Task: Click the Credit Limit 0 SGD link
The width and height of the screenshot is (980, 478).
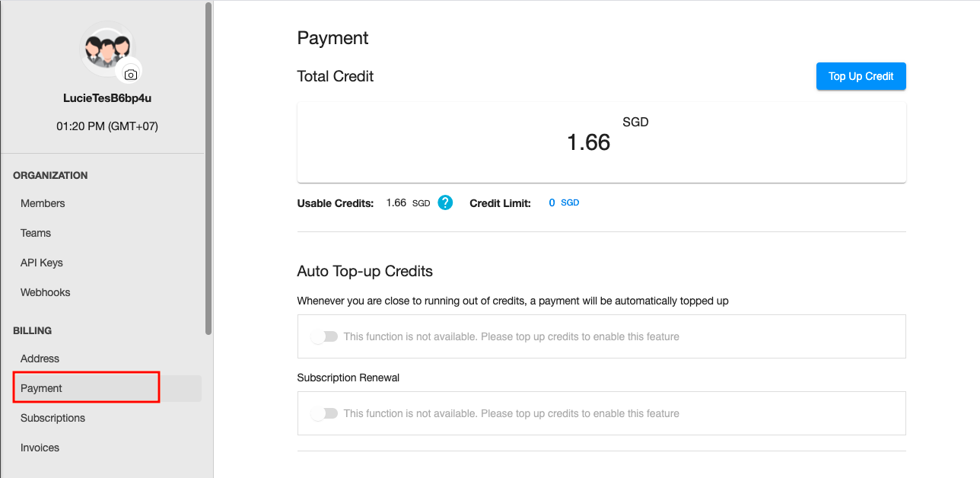Action: click(564, 203)
